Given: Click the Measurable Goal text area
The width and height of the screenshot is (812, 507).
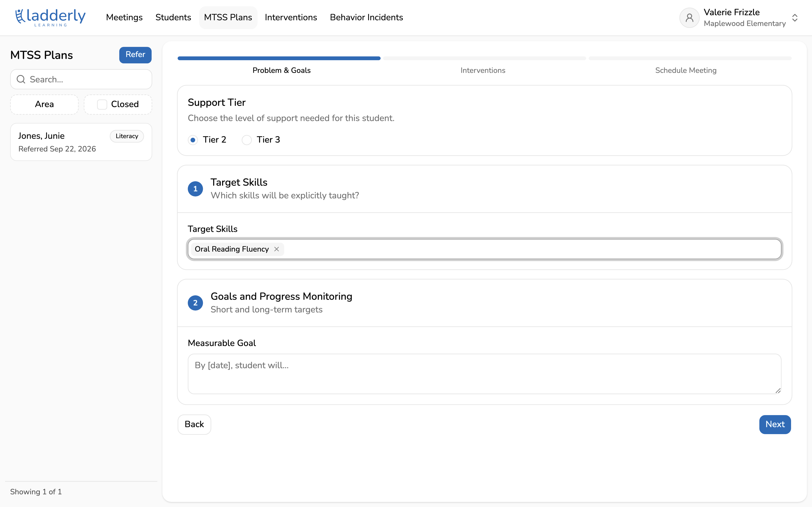Looking at the screenshot, I should tap(484, 374).
